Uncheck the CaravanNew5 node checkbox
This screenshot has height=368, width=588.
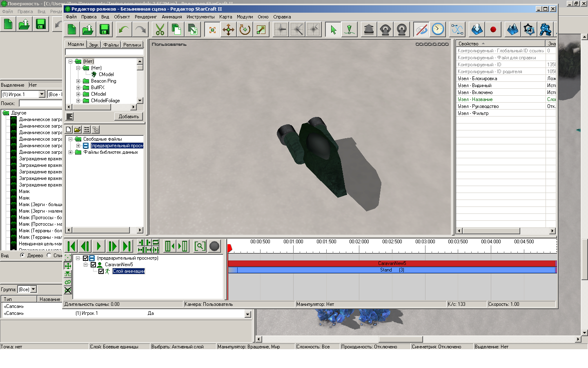tap(93, 265)
